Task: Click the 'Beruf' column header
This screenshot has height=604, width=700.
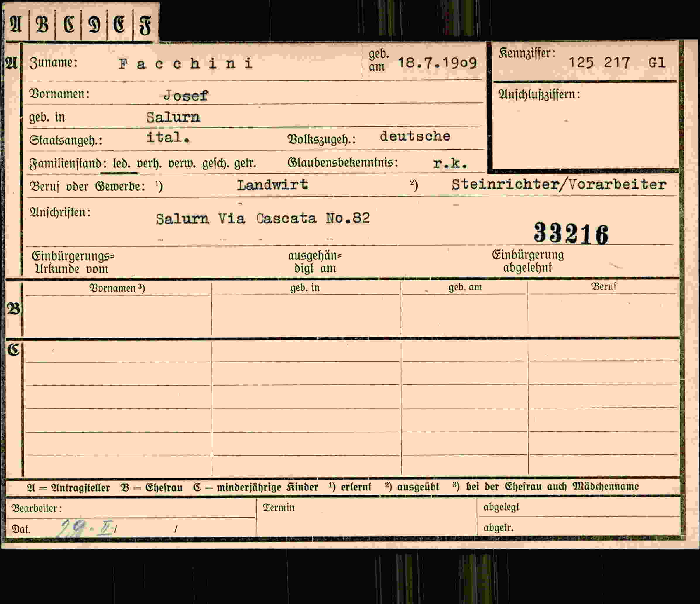Action: pyautogui.click(x=604, y=287)
